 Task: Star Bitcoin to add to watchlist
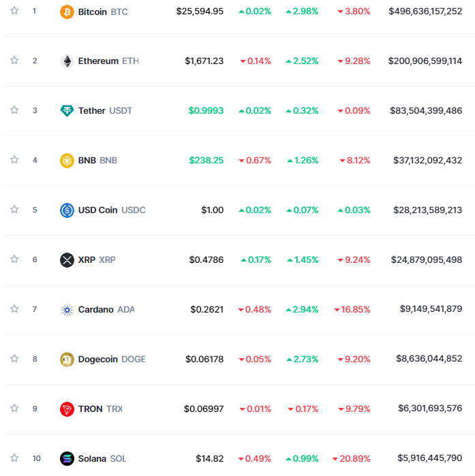click(14, 11)
